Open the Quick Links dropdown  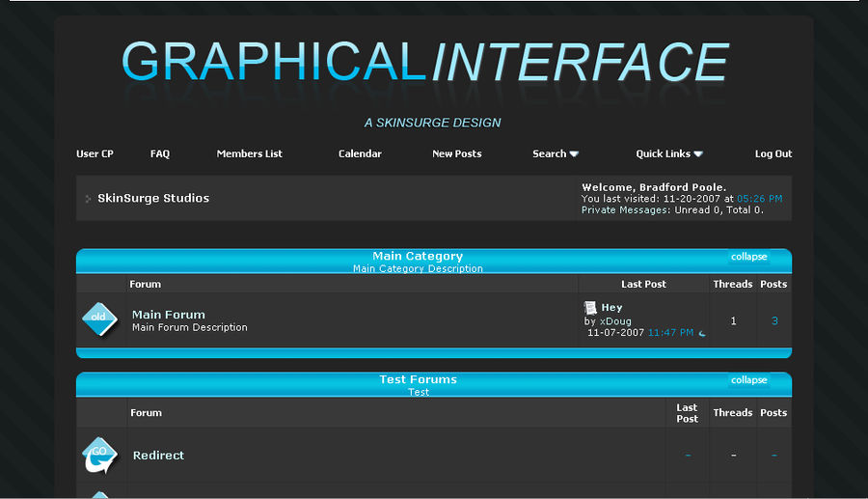(669, 154)
